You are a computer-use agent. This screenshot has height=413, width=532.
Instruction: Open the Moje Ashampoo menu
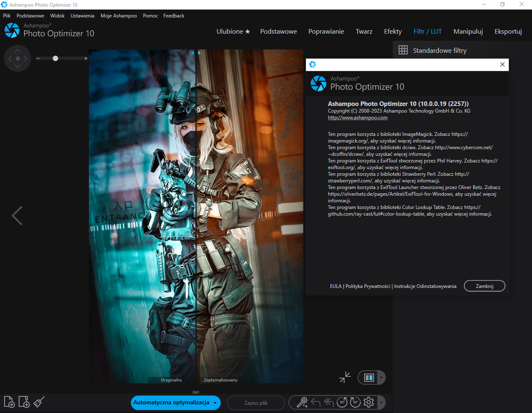tap(119, 15)
